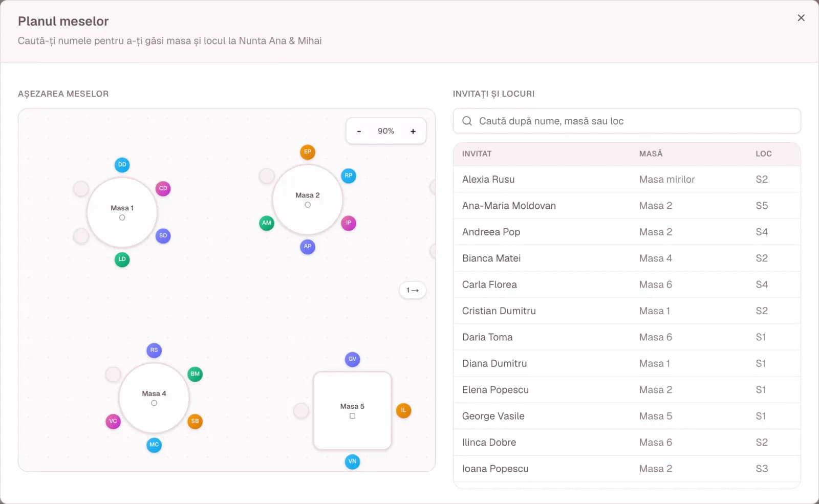Focus the guest search field
The height and width of the screenshot is (504, 819).
(627, 121)
